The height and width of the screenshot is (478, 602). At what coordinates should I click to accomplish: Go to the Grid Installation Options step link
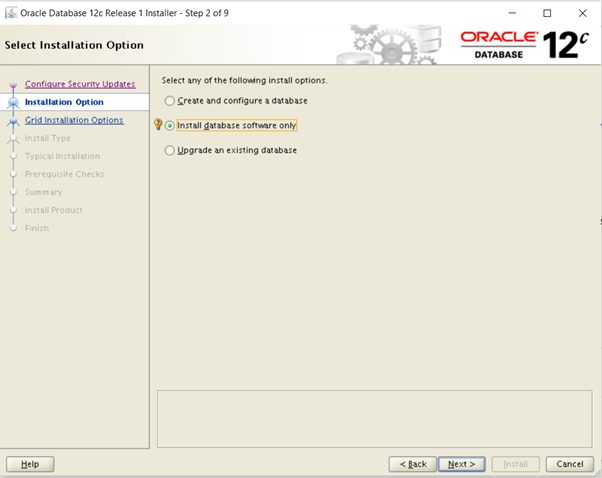click(x=74, y=120)
